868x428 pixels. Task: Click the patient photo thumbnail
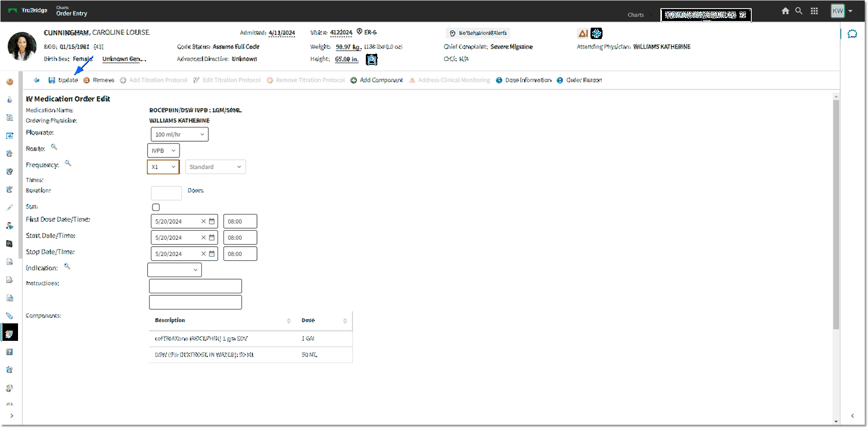(22, 46)
